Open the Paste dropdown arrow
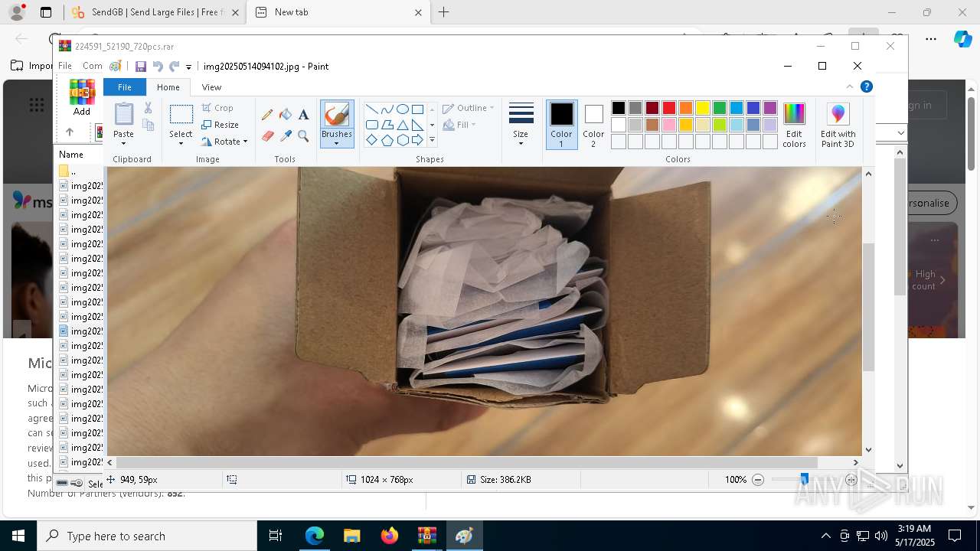The width and height of the screenshot is (980, 551). point(123,144)
